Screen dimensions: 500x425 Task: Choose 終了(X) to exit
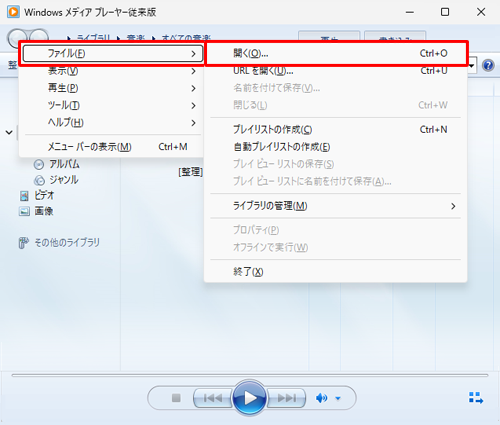click(x=335, y=272)
